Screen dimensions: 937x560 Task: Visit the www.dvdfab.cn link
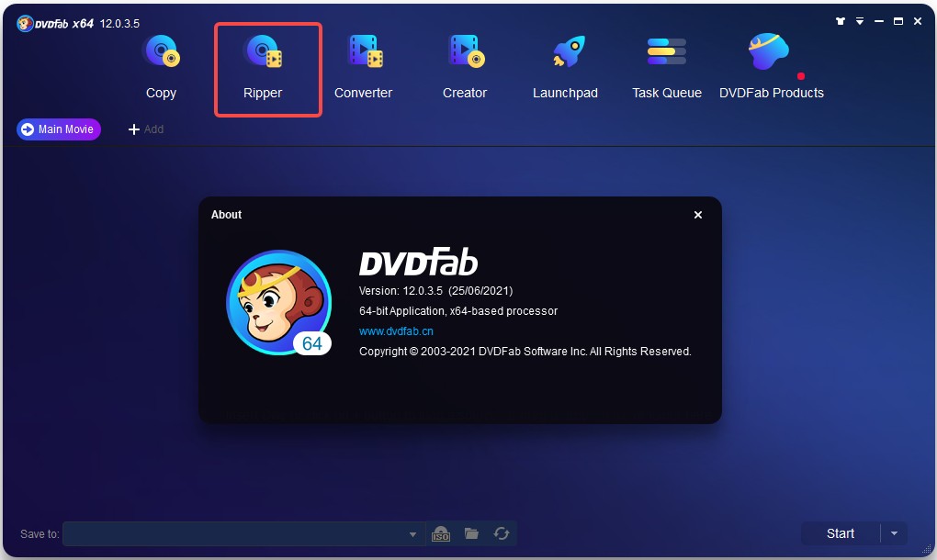coord(396,330)
